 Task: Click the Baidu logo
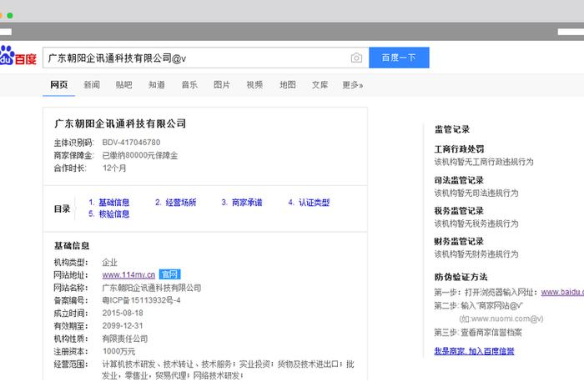point(18,56)
